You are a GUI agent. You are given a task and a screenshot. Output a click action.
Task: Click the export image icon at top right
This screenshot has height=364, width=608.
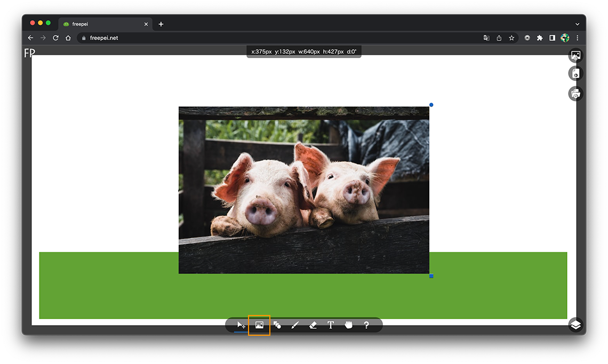(576, 55)
